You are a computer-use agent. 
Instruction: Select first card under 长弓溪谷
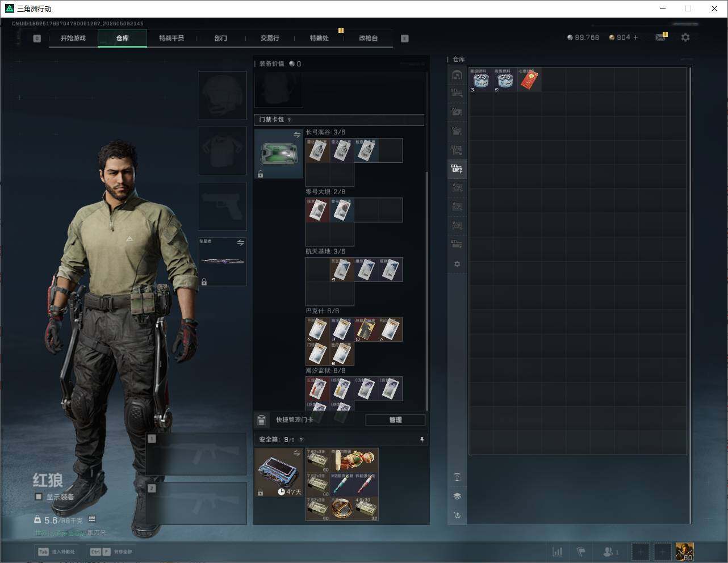point(317,150)
